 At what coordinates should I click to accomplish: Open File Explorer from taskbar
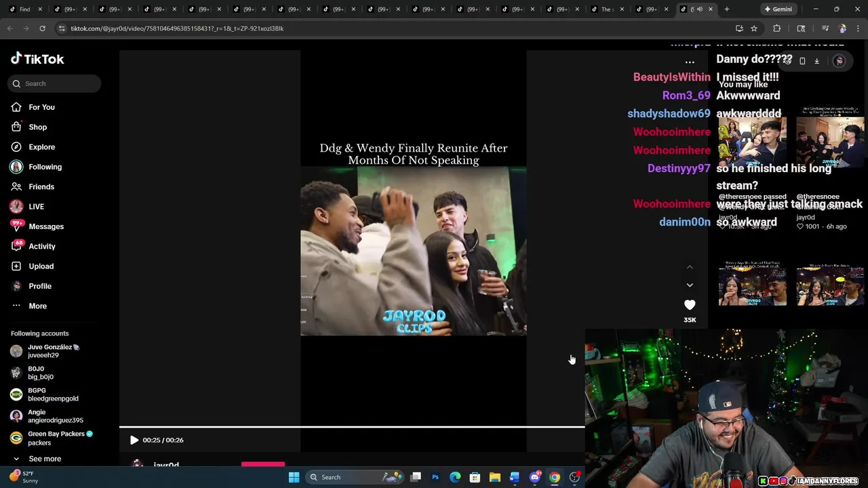pyautogui.click(x=495, y=477)
